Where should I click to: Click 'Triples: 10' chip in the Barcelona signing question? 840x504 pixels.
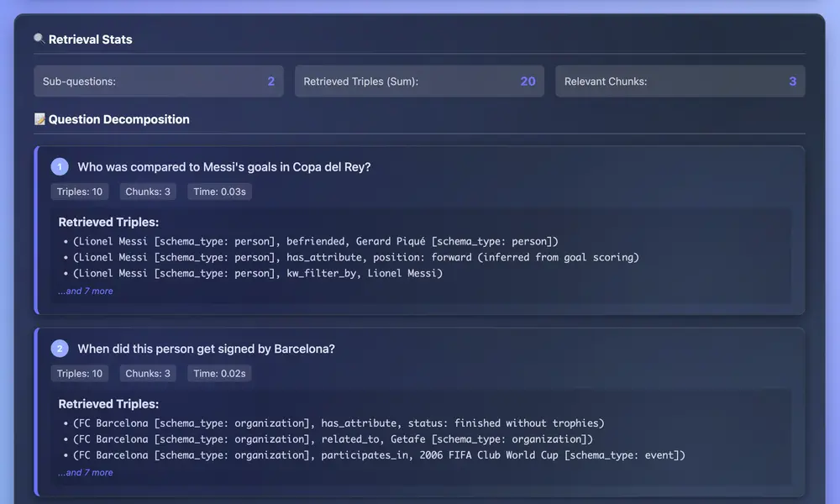point(80,373)
